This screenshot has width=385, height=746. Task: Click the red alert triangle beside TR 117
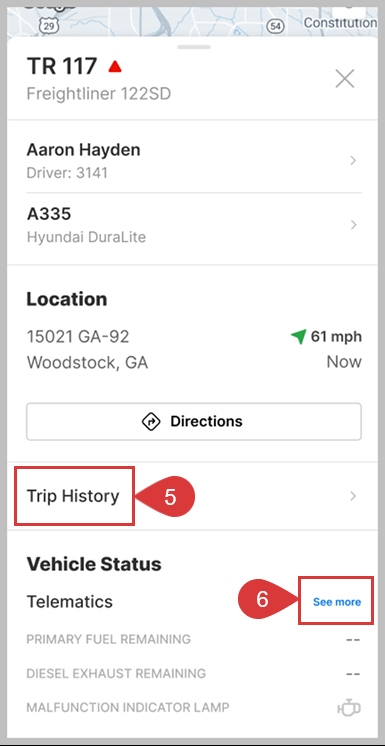tap(115, 67)
